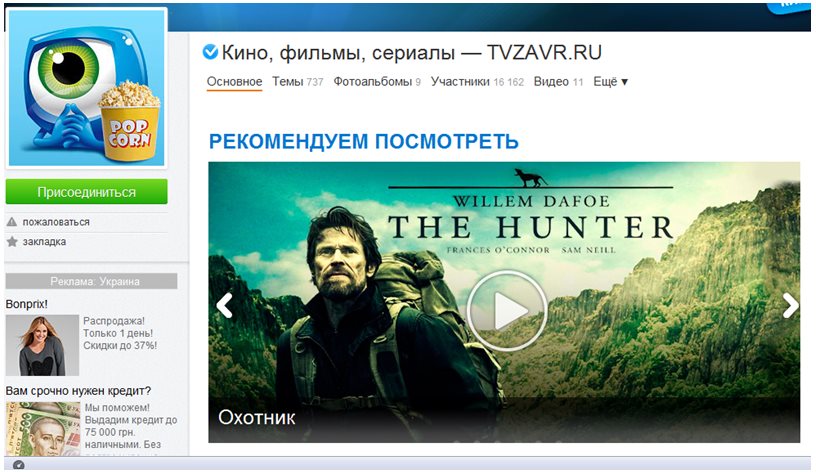Show the next recommended film slide
816x472 pixels.
[x=790, y=305]
